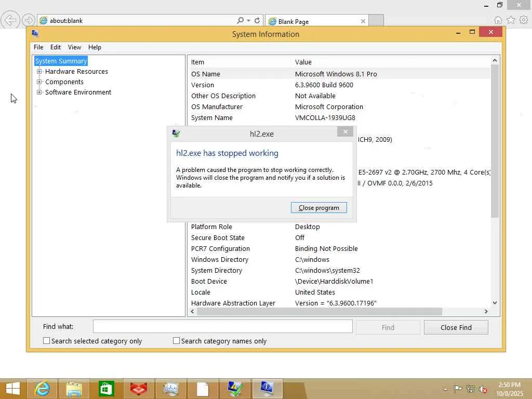This screenshot has height=399, width=532.
Task: Expand the Hardware Resources node
Action: click(x=39, y=72)
